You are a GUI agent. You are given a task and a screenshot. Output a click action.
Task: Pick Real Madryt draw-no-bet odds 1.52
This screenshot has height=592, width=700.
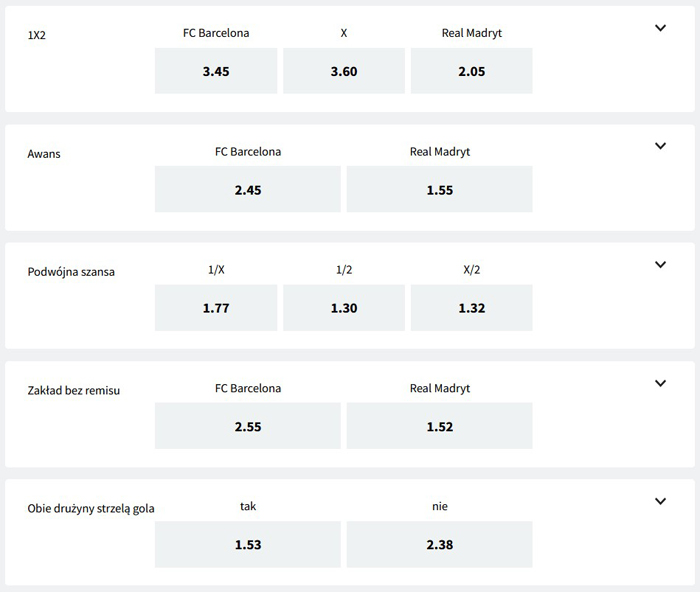pyautogui.click(x=440, y=426)
